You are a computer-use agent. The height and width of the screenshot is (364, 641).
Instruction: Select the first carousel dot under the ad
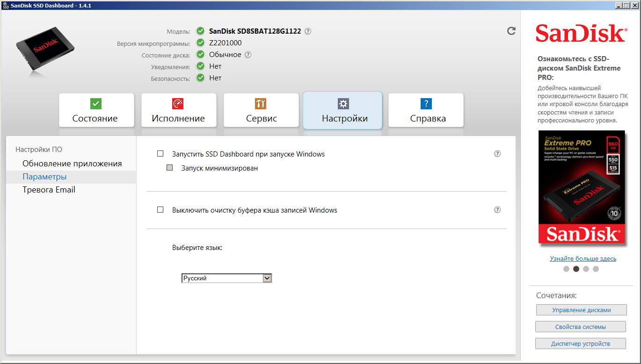[x=566, y=269]
